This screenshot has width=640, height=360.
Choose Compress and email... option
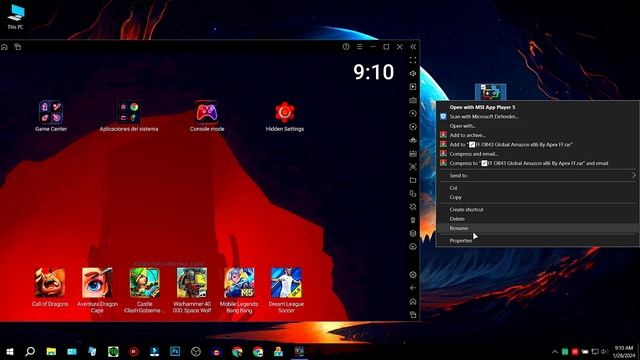(537, 154)
